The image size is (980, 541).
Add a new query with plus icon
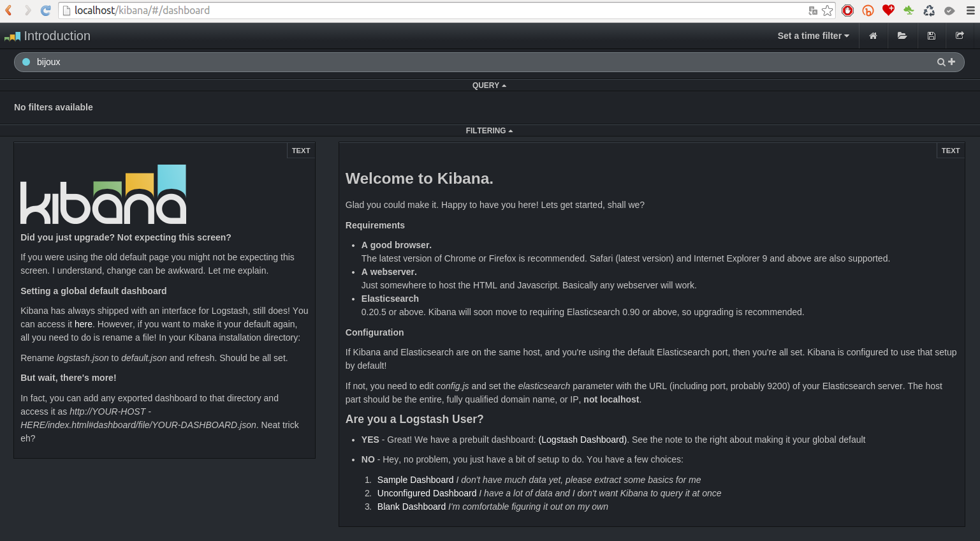pyautogui.click(x=952, y=62)
